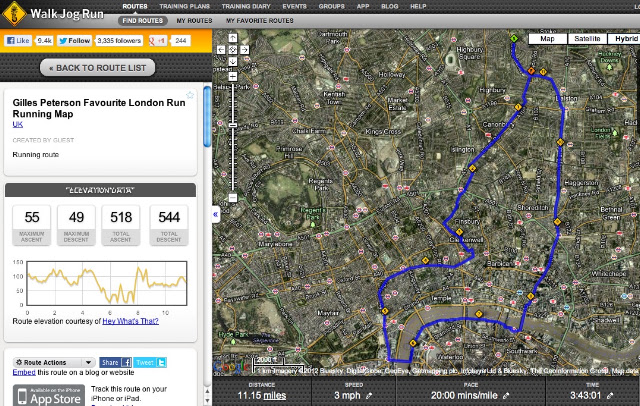The image size is (640, 406).
Task: Click the map zoom slider handle
Action: [233, 125]
